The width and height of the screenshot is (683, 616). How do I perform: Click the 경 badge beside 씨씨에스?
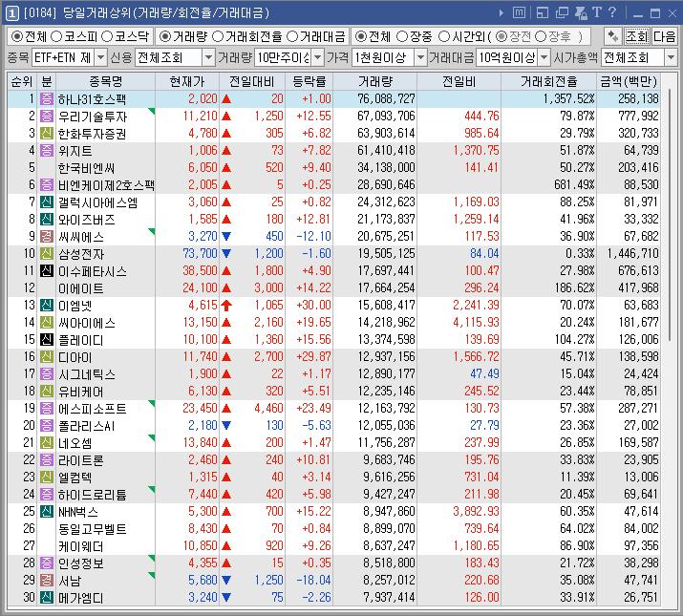[47, 237]
